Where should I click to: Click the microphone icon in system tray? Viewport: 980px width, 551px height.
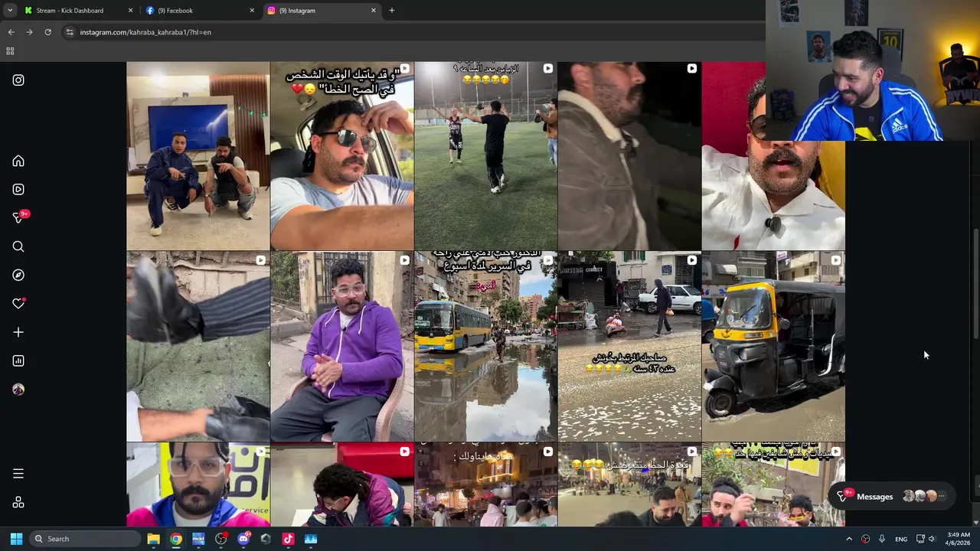882,539
